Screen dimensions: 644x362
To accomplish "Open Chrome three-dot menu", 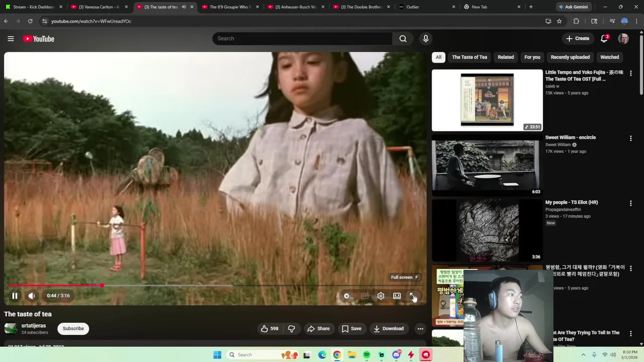I will click(x=637, y=21).
